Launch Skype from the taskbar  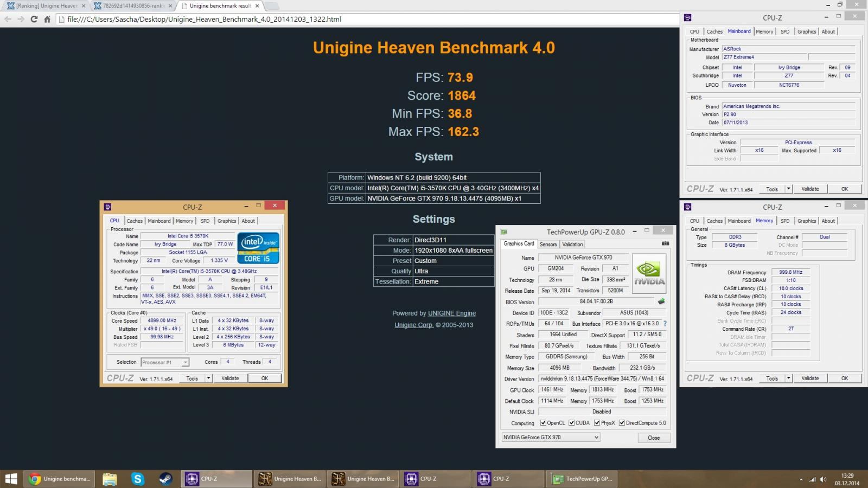click(x=137, y=479)
